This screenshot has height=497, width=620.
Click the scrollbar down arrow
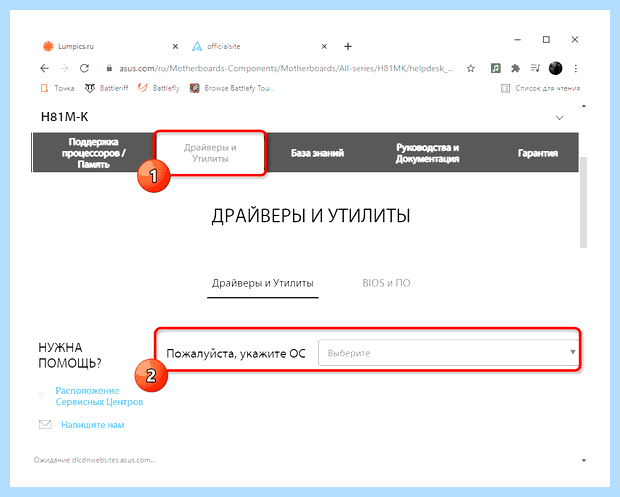(x=584, y=460)
